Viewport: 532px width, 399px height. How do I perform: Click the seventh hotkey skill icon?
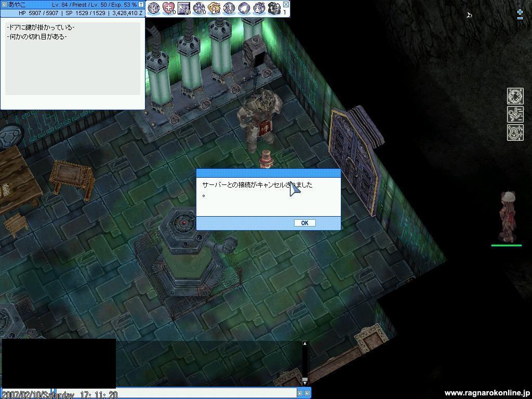[244, 8]
